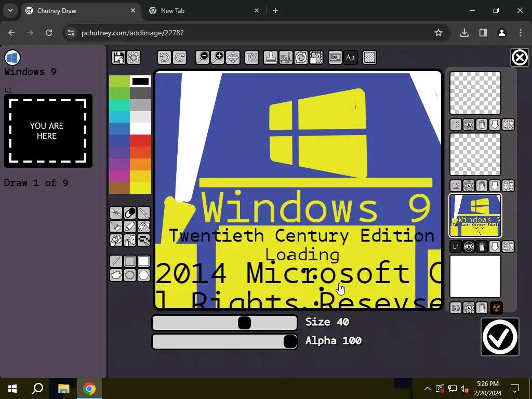Select the outlined circle shape tool
The height and width of the screenshot is (399, 532).
(x=130, y=275)
